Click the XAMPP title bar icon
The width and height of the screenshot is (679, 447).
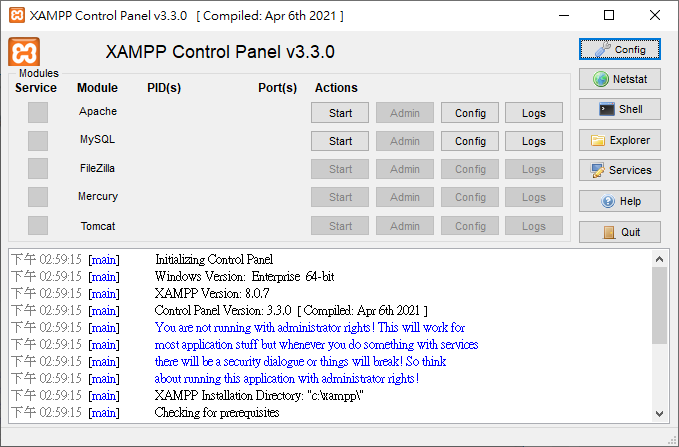(17, 15)
